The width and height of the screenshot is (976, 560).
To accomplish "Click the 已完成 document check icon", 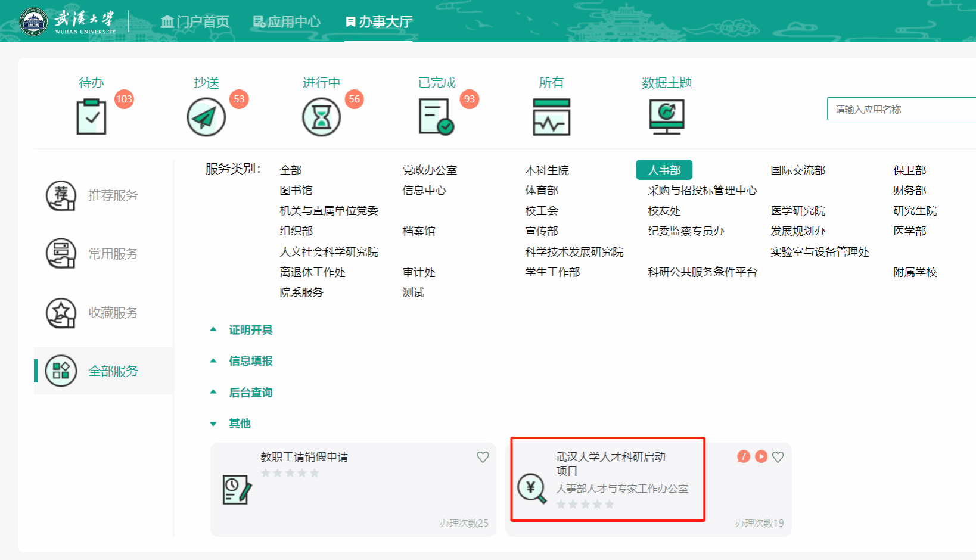I will tap(436, 117).
